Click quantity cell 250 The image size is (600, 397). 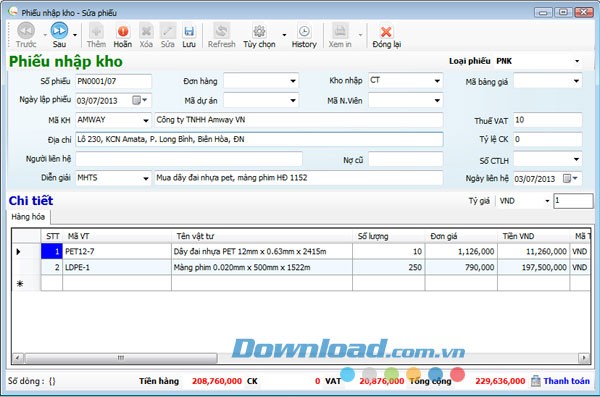[x=388, y=267]
